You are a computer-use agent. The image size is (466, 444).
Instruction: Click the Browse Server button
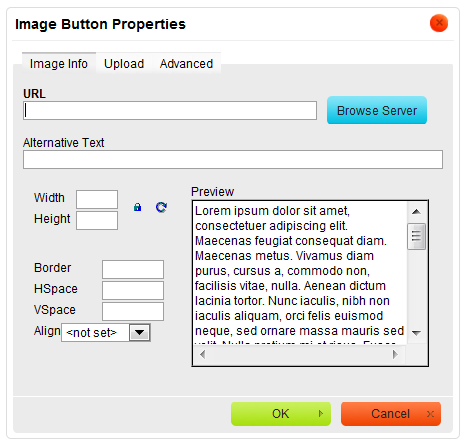tap(377, 110)
